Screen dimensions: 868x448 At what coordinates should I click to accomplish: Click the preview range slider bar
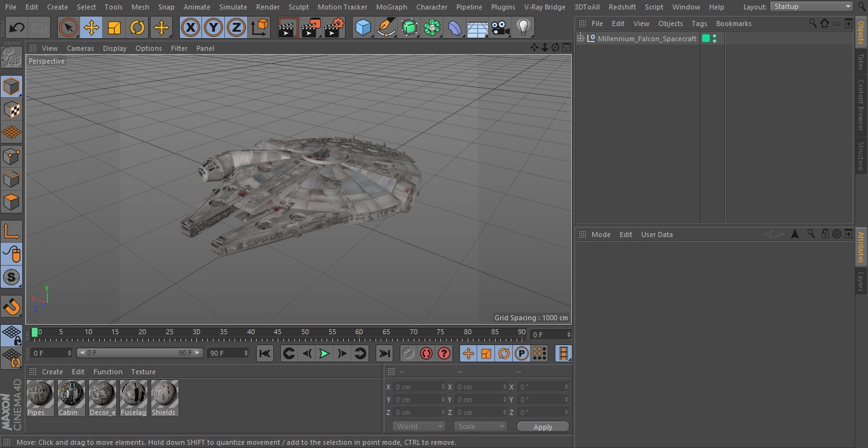pos(139,353)
